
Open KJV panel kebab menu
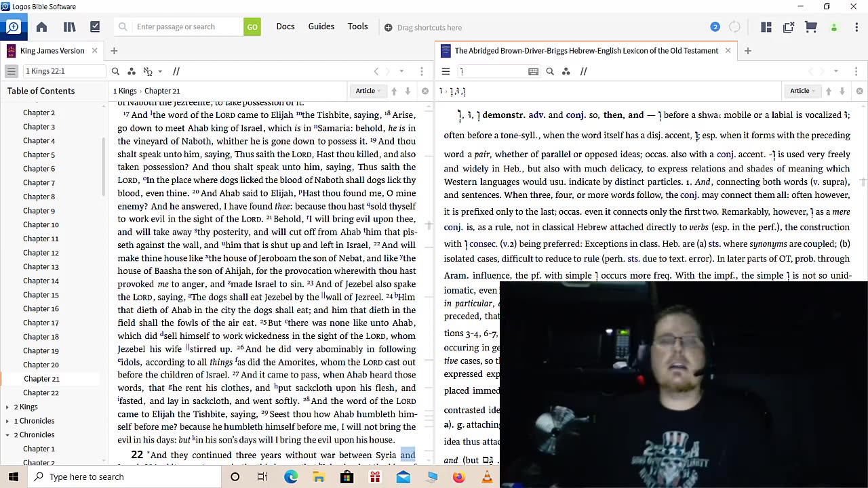[x=422, y=71]
